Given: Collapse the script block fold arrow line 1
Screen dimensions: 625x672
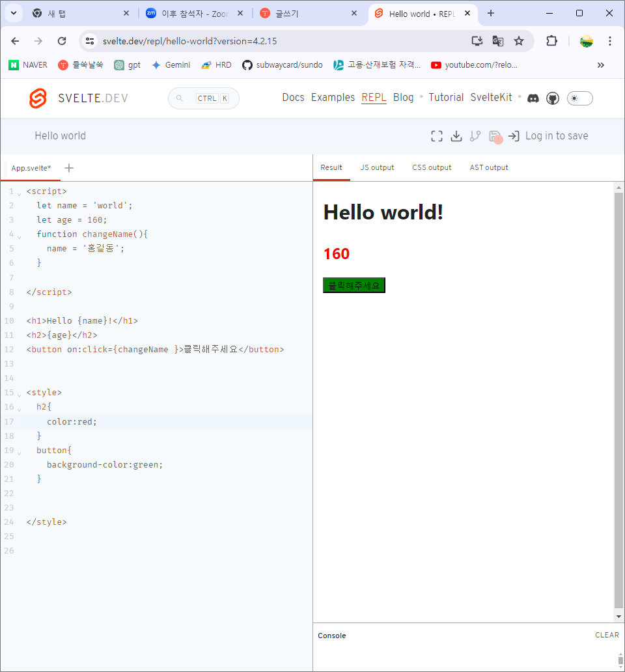Looking at the screenshot, I should coord(20,193).
